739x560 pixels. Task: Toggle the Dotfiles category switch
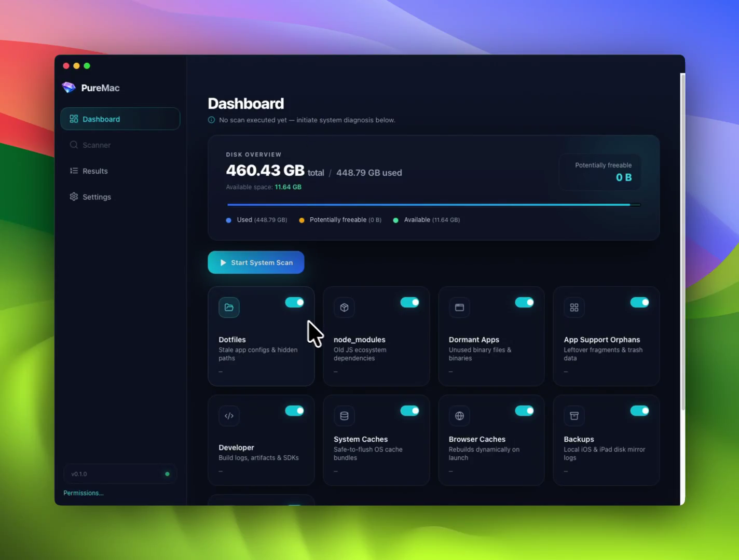pos(294,302)
